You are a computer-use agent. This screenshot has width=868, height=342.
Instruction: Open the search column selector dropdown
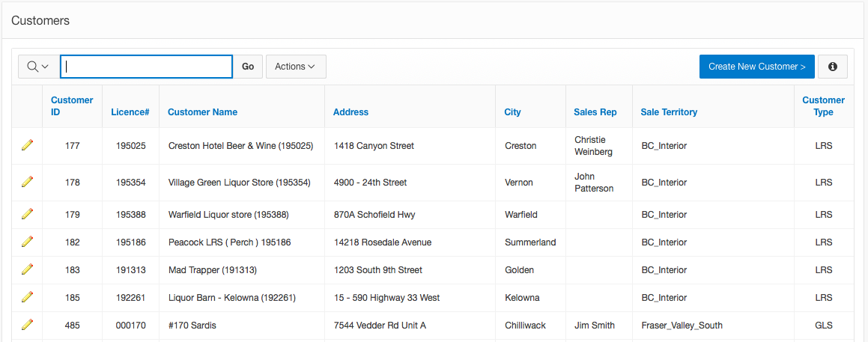(38, 67)
